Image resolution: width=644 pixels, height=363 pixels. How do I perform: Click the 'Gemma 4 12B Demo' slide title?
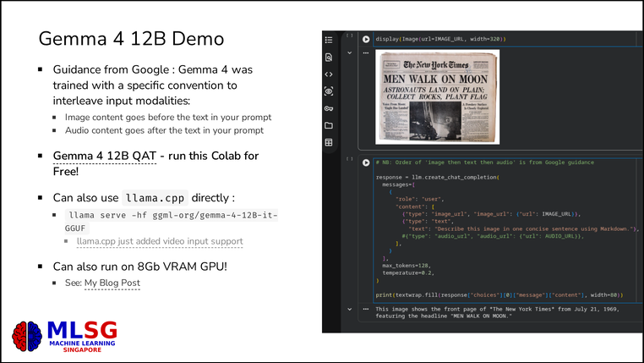click(x=131, y=39)
